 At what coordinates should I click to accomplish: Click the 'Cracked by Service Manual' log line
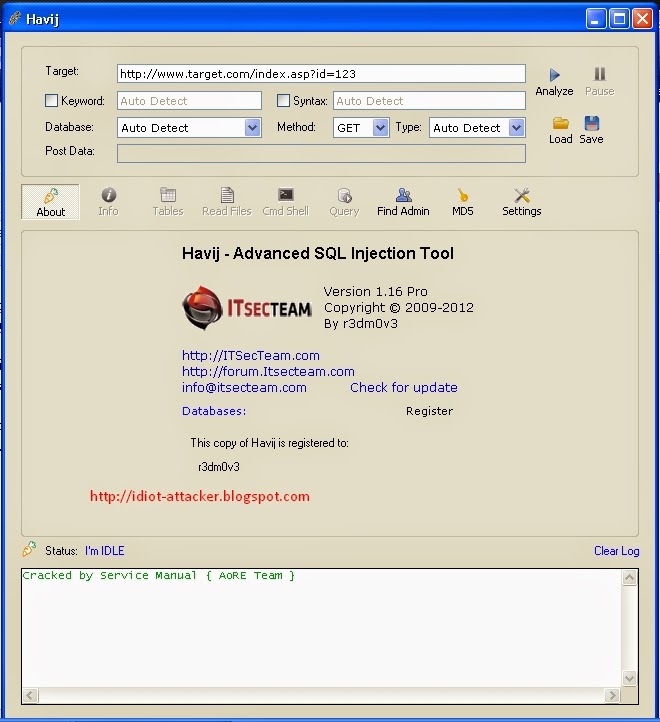[158, 576]
